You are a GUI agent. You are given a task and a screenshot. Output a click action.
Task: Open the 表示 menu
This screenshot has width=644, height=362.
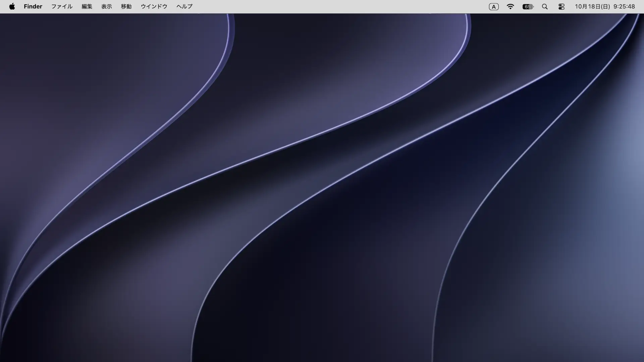click(x=107, y=6)
